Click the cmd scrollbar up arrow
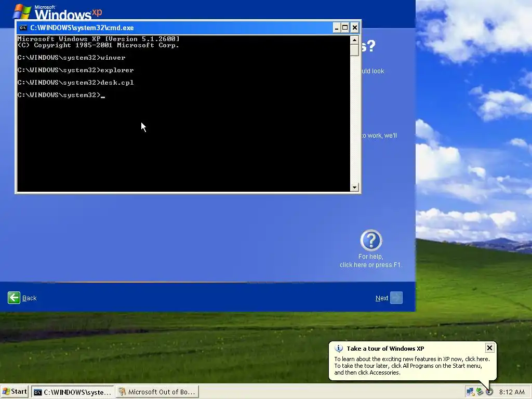This screenshot has width=532, height=399. pyautogui.click(x=354, y=40)
